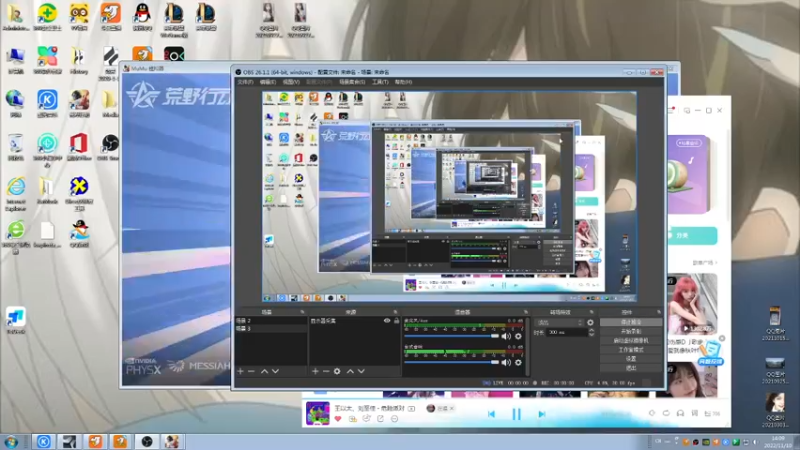Open the Recycle Bin desktop icon
The width and height of the screenshot is (800, 450).
click(16, 147)
